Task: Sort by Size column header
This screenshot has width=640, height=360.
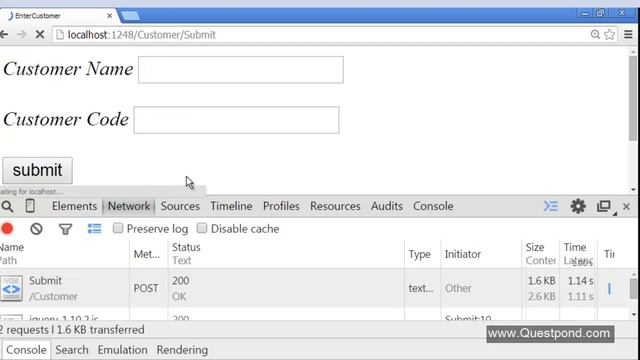Action: point(540,254)
